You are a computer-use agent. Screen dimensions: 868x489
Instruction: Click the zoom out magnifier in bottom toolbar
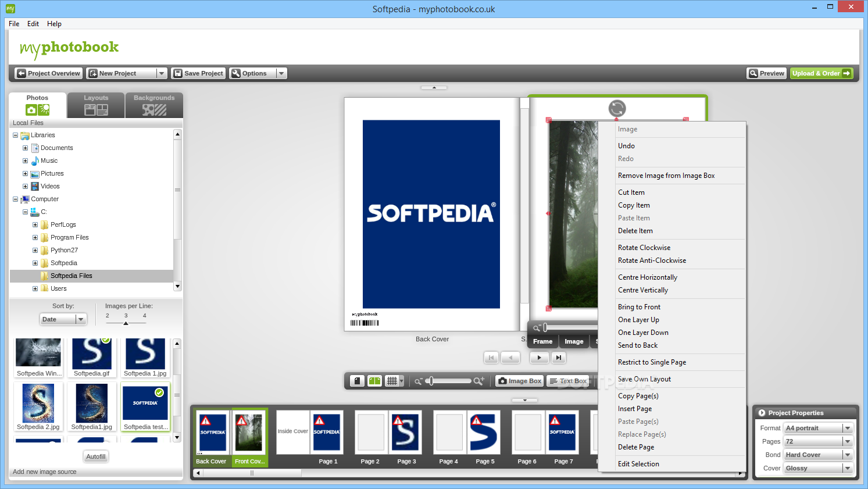[418, 381]
